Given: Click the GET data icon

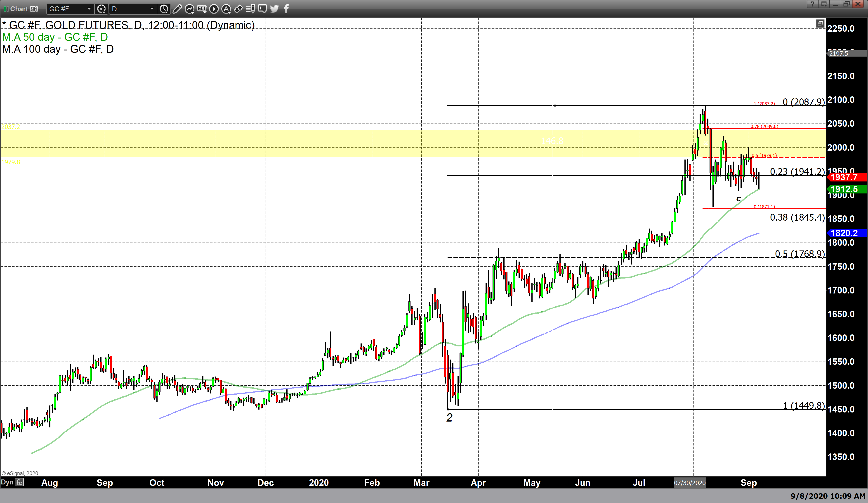Looking at the screenshot, I should (x=202, y=9).
